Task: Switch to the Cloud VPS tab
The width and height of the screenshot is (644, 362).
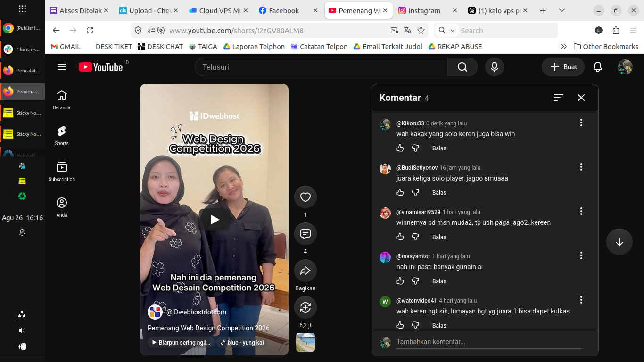Action: (219, 10)
